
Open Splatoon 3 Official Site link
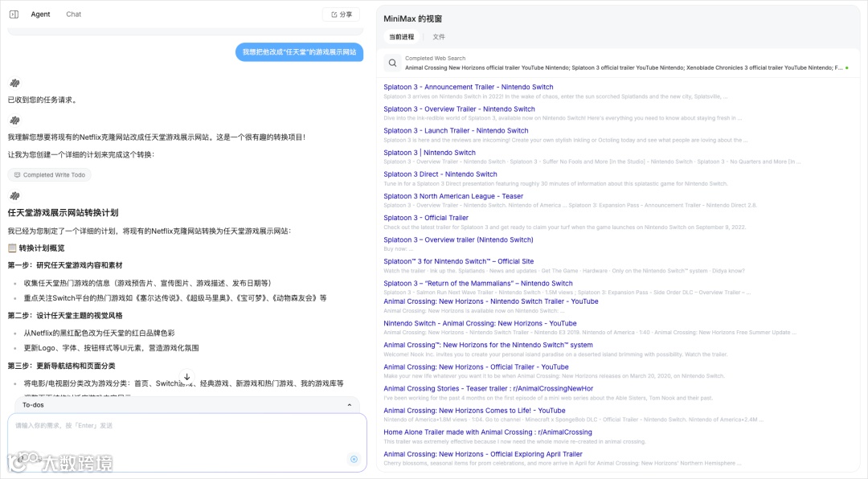(459, 261)
